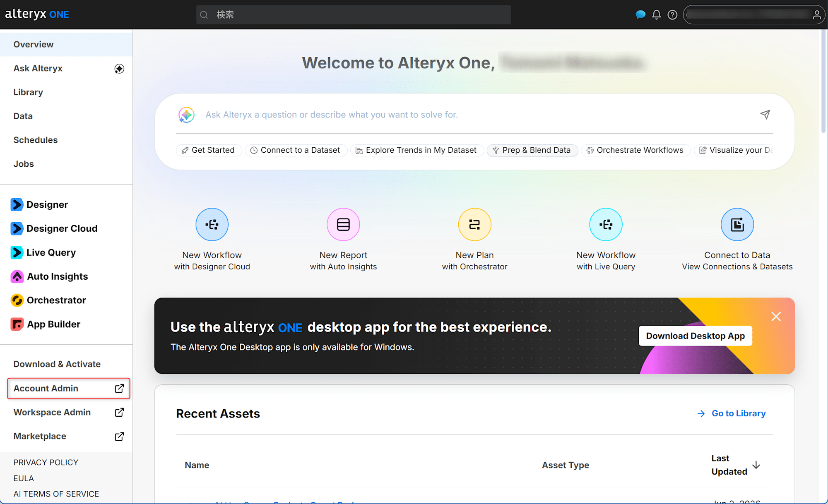Open the help question mark icon
The width and height of the screenshot is (828, 504).
tap(673, 15)
